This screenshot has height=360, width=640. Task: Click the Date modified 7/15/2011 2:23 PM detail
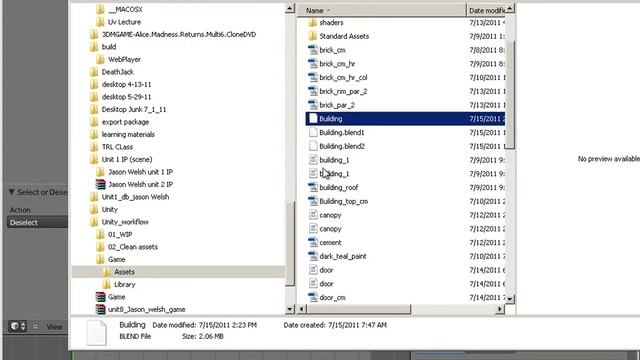coord(204,325)
